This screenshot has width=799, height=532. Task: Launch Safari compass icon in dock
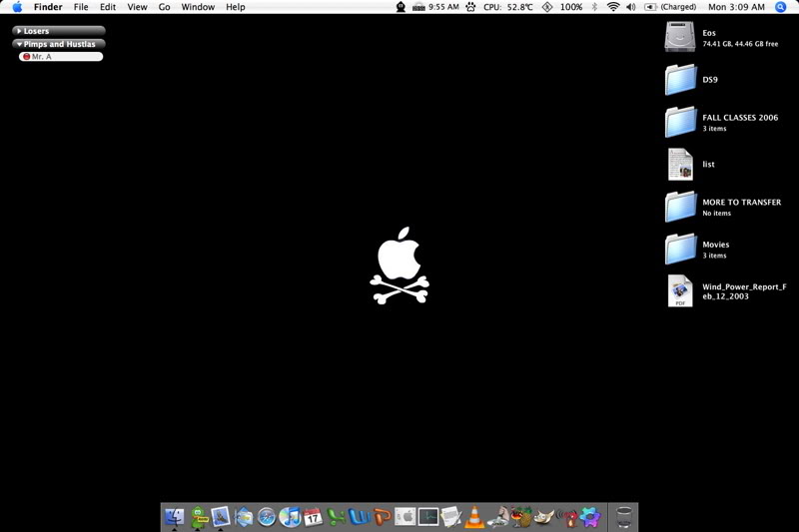(x=266, y=518)
